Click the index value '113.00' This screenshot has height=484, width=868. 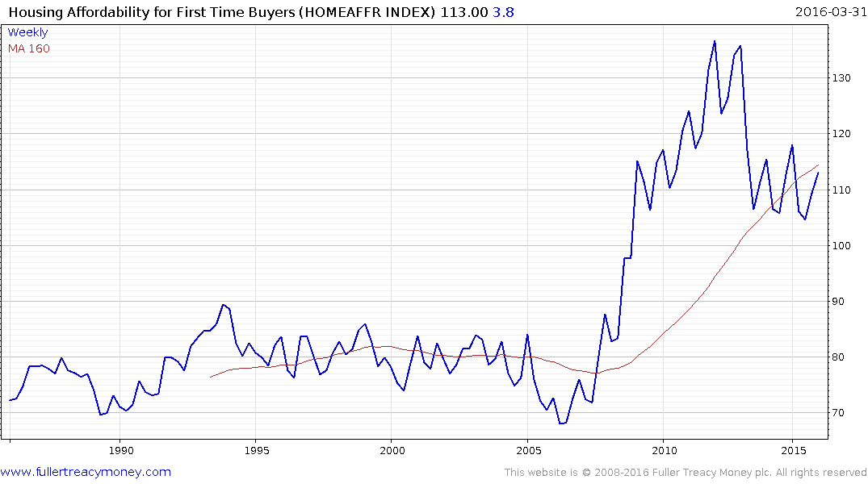coord(464,12)
